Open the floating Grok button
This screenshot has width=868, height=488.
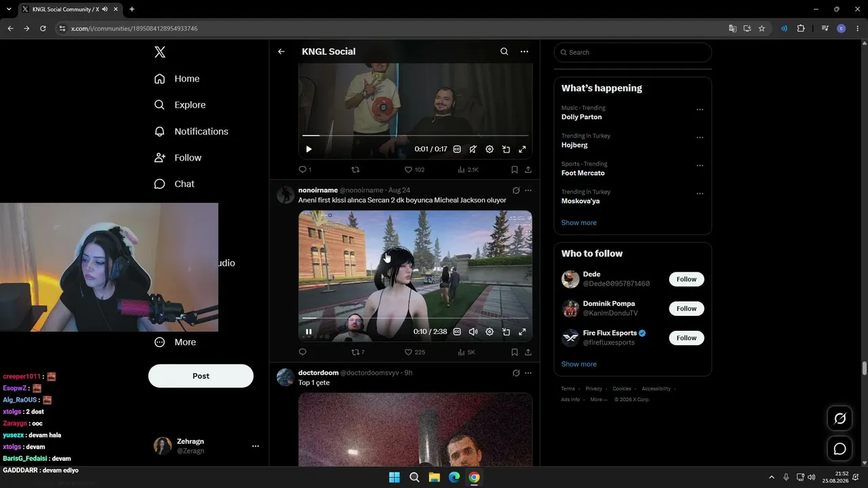[840, 419]
